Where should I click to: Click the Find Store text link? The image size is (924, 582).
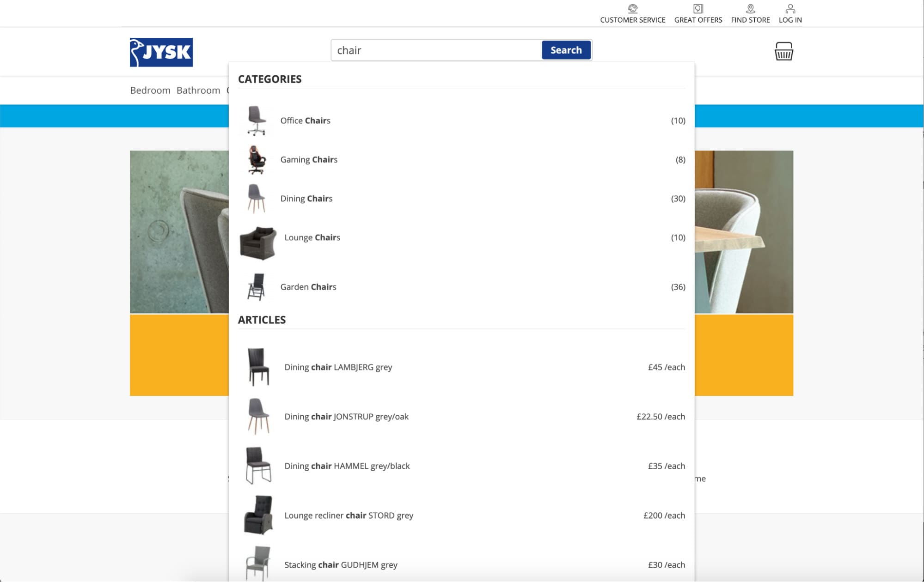[750, 20]
